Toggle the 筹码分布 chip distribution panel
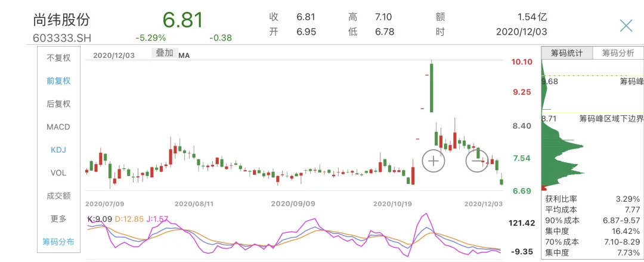Viewport: 644px width, 262px height. (58, 242)
